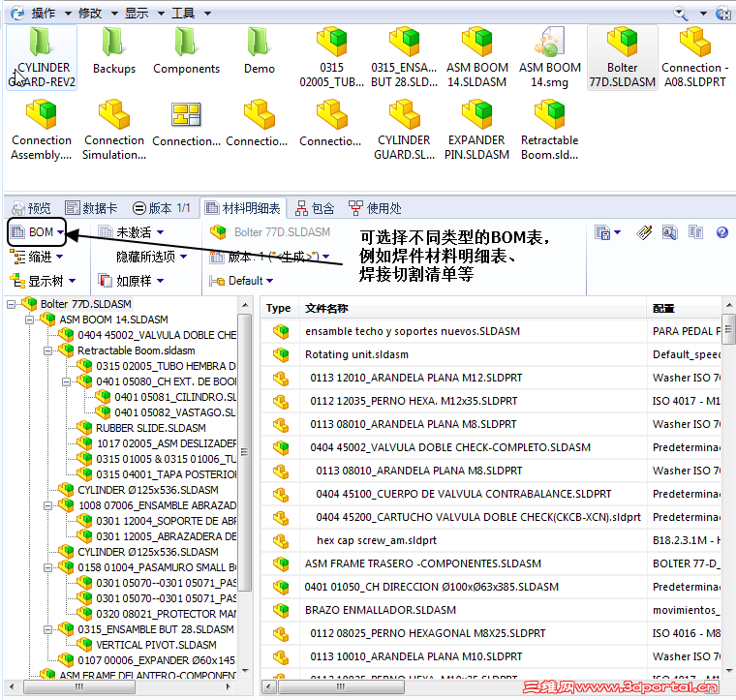Switch to the 包含 tab
736x700 pixels.
click(315, 208)
